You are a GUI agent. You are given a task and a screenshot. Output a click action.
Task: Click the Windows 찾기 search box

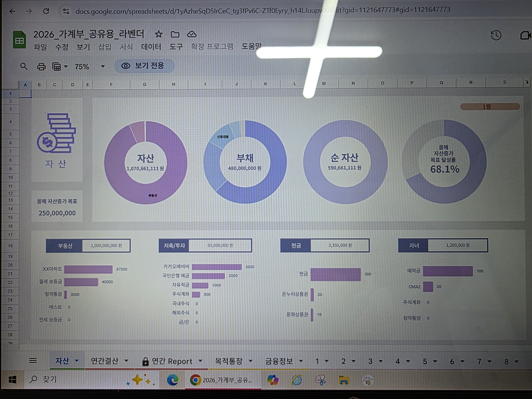click(92, 380)
